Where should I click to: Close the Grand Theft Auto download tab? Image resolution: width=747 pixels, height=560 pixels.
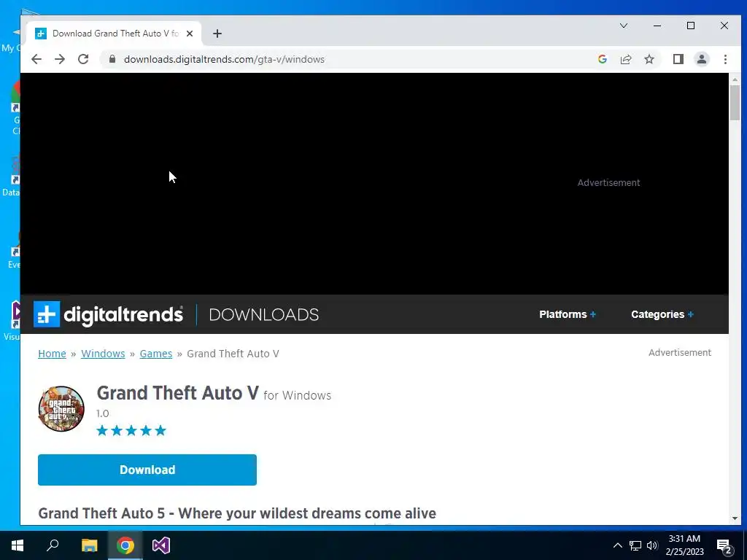click(x=190, y=34)
